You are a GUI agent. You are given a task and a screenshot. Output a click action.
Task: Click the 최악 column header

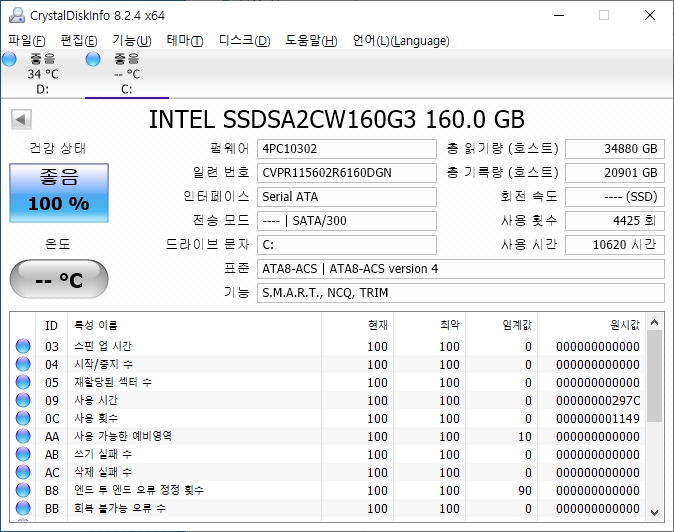429,325
